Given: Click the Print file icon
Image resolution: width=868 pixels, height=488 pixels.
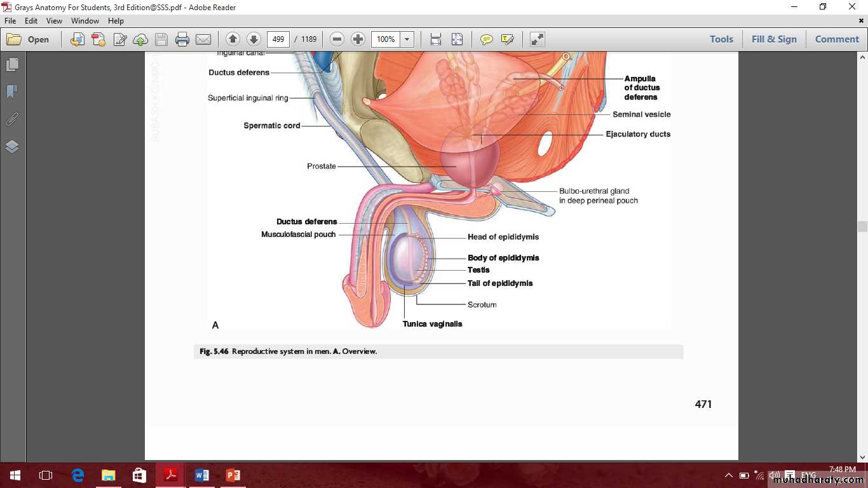Looking at the screenshot, I should click(182, 39).
